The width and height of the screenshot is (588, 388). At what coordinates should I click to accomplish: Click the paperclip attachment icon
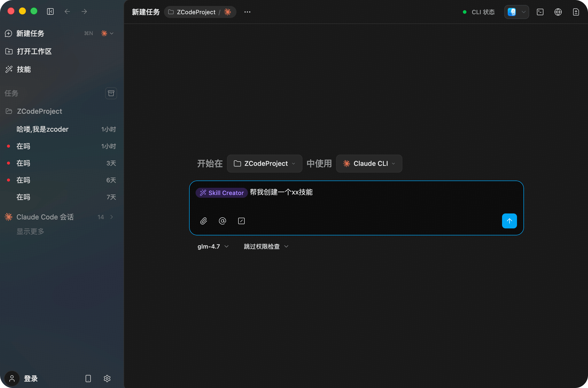click(x=204, y=221)
